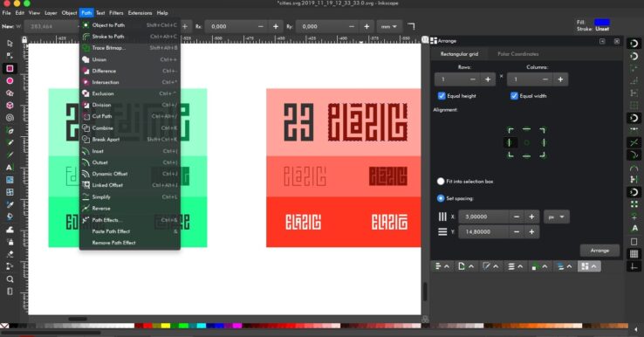The height and width of the screenshot is (337, 644).
Task: Pick yellow swatch in bottom palette
Action: 166,326
